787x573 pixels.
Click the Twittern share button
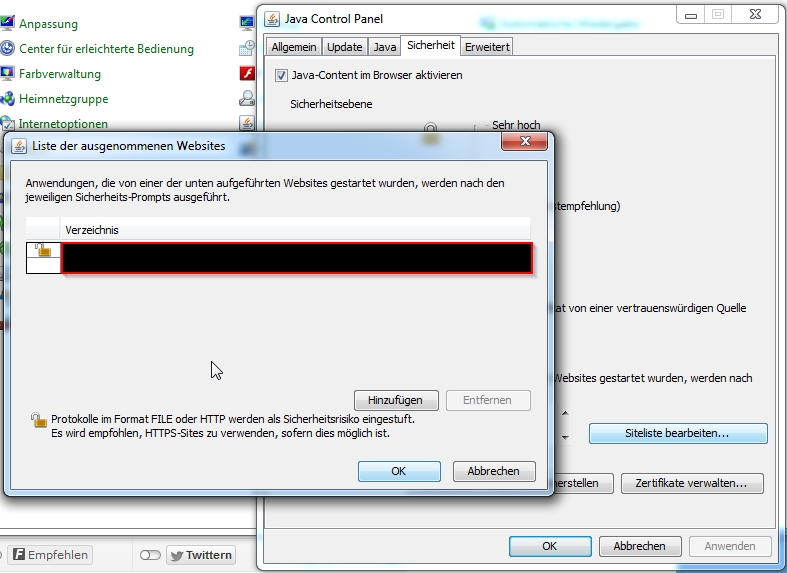(201, 555)
